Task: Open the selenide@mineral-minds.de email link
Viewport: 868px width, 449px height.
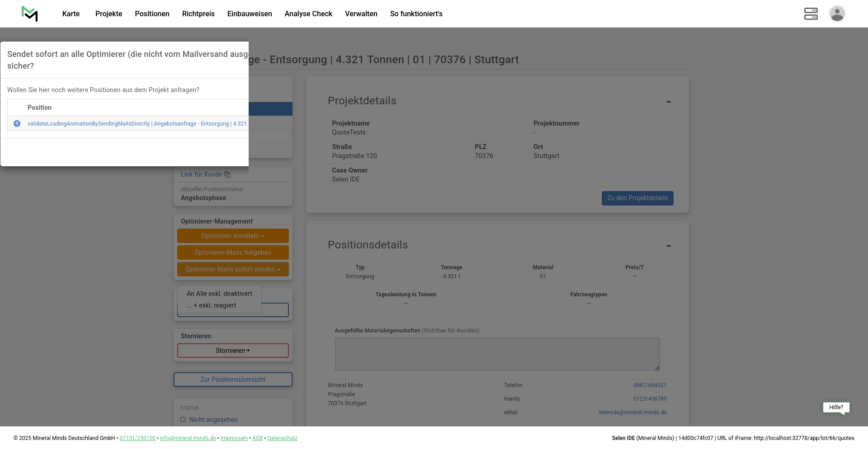Action: 632,412
